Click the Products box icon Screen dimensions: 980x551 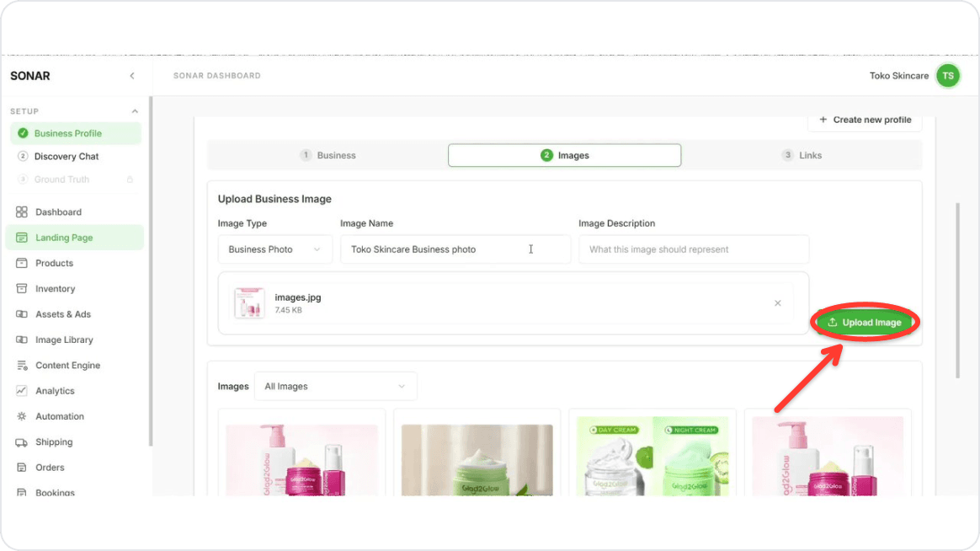[22, 264]
